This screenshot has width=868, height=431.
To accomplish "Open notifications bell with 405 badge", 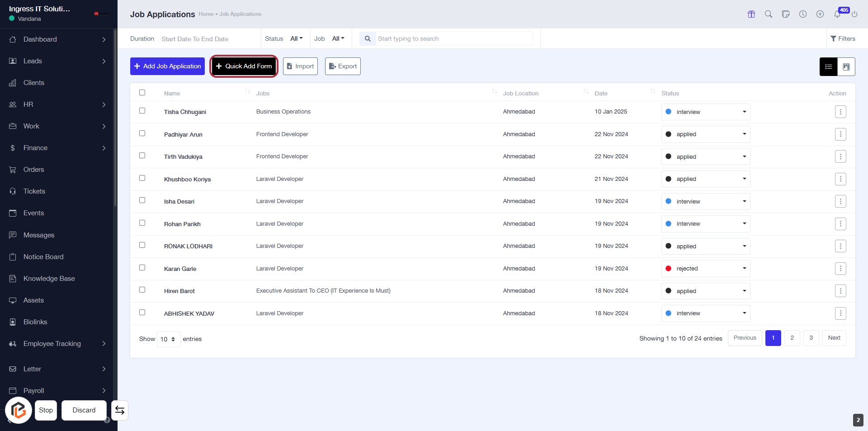I will (837, 14).
